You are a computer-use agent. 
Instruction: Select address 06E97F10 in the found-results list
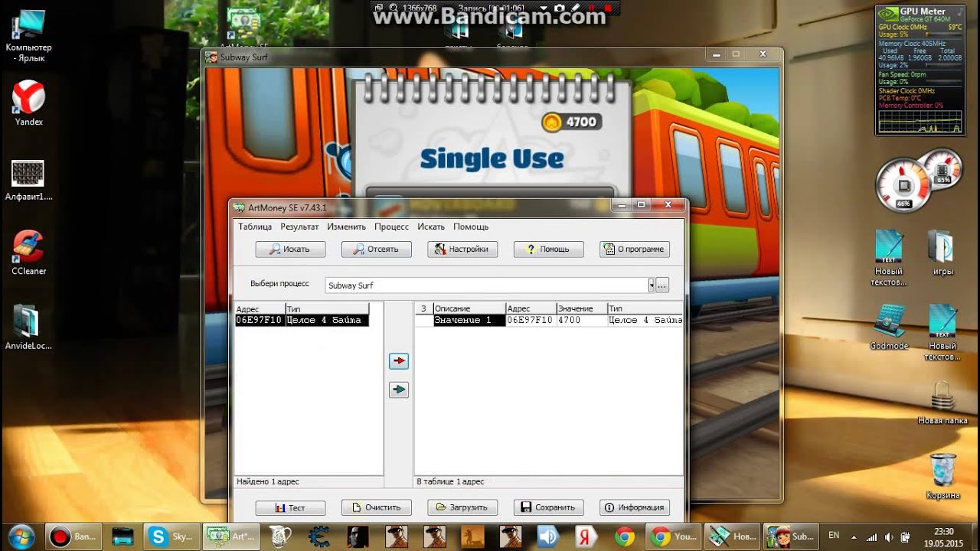tap(259, 320)
